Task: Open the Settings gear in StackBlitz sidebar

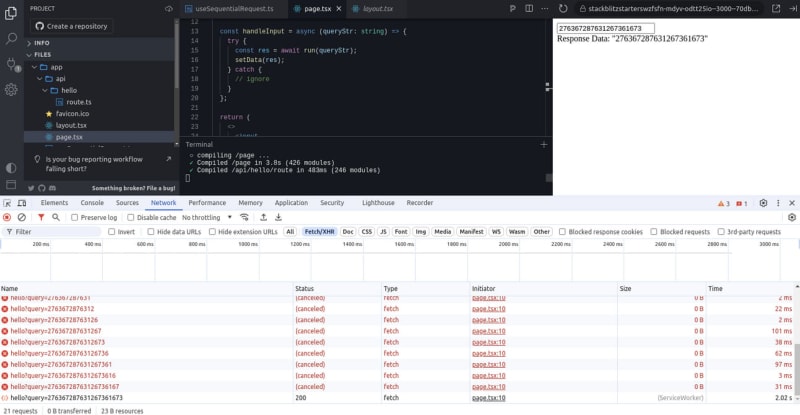Action: [11, 90]
